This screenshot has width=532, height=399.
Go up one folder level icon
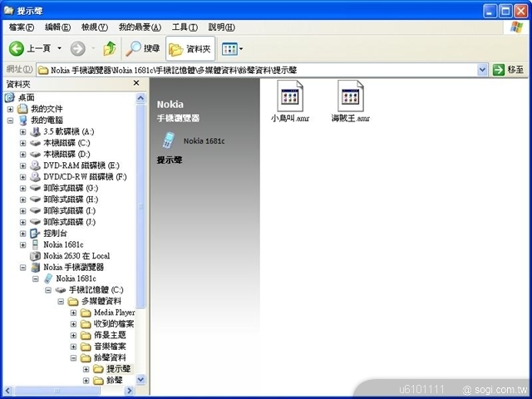[109, 48]
